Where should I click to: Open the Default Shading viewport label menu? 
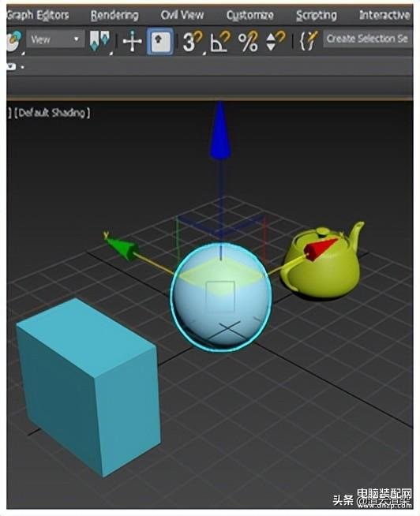tap(52, 113)
